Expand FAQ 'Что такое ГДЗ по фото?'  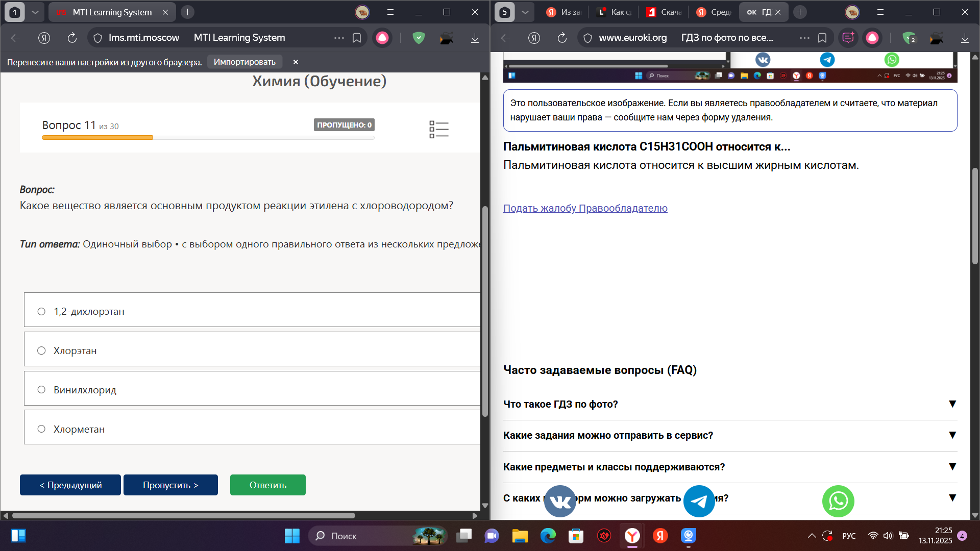click(730, 404)
